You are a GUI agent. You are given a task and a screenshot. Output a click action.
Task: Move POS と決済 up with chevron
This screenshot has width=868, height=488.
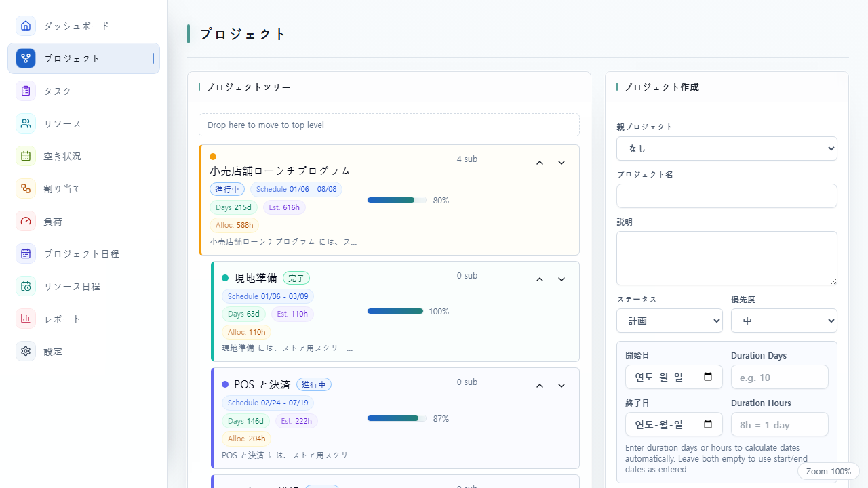540,386
